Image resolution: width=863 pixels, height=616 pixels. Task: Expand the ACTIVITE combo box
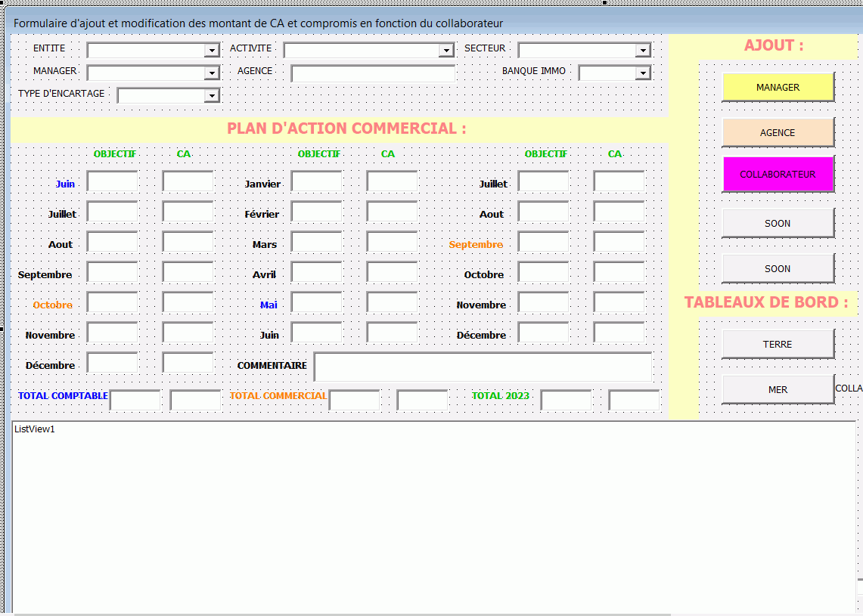click(446, 51)
